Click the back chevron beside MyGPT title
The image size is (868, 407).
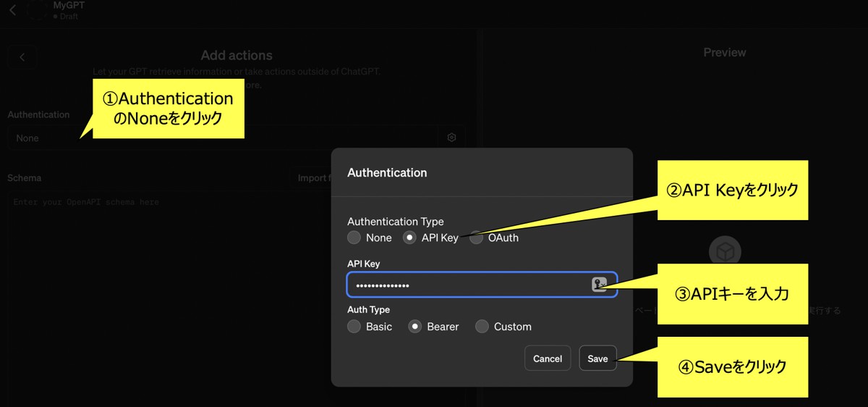[x=12, y=10]
